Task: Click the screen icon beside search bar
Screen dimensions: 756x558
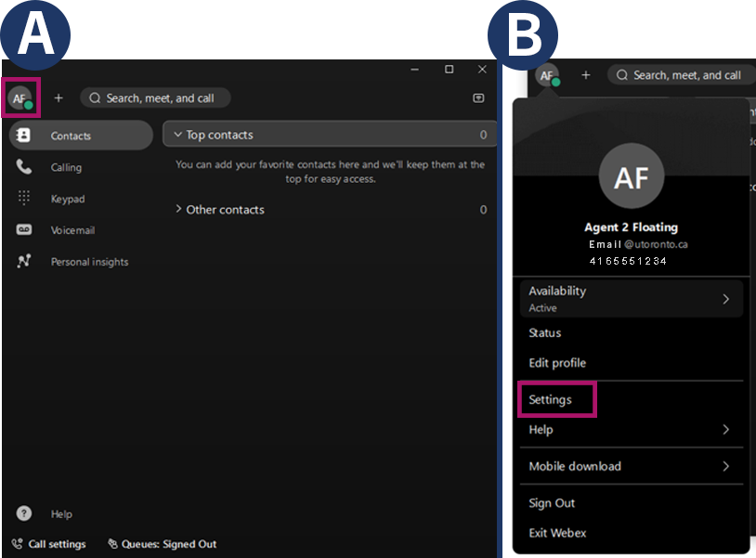Action: point(478,98)
